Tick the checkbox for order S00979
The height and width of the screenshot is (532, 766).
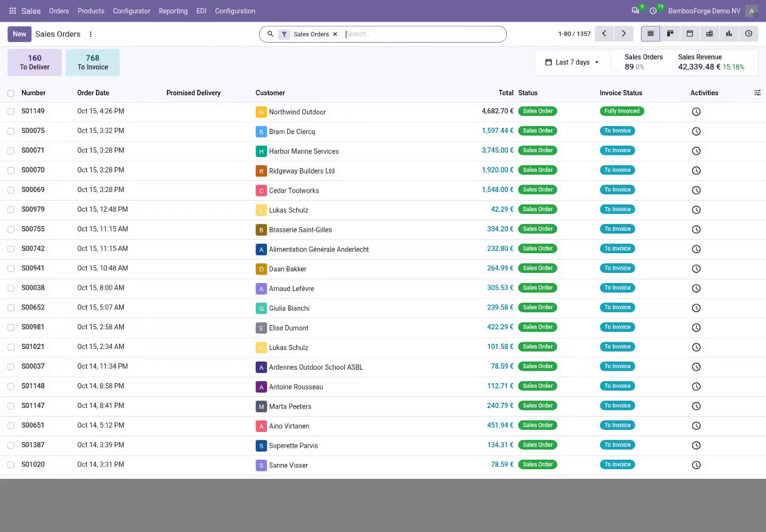[11, 210]
